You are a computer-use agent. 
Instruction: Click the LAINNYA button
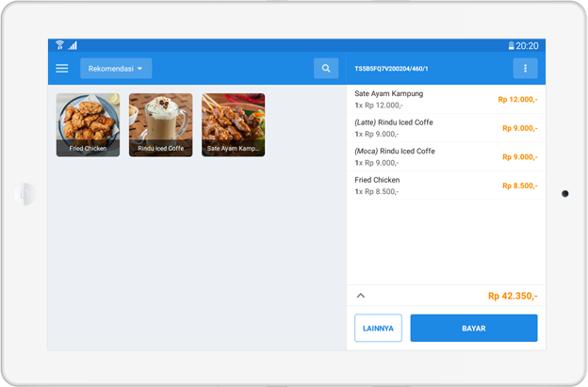tap(378, 329)
